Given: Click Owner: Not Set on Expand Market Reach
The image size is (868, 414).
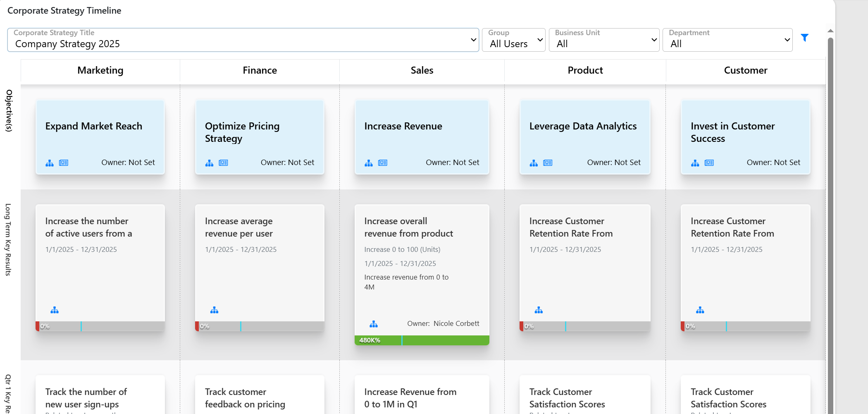Looking at the screenshot, I should (128, 163).
